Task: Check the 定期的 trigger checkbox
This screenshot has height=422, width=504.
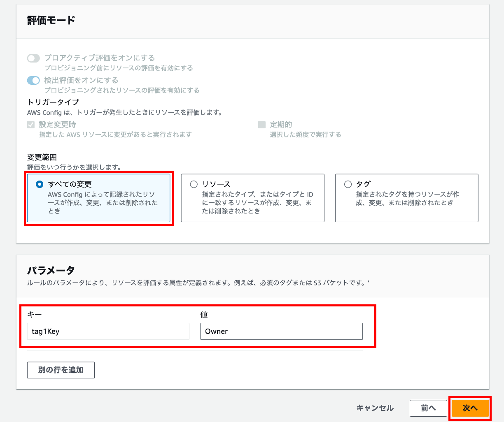Action: pyautogui.click(x=262, y=125)
